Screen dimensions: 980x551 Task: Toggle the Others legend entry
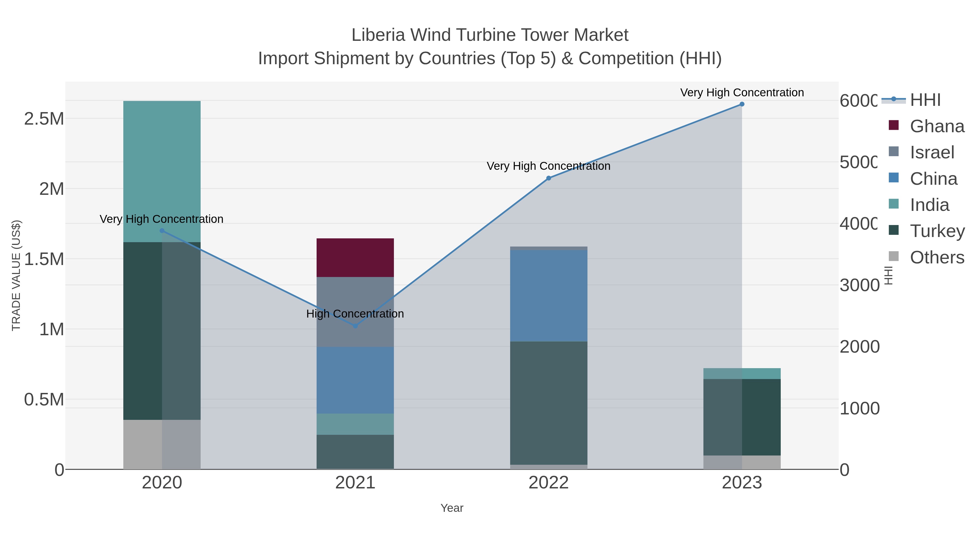pyautogui.click(x=927, y=257)
